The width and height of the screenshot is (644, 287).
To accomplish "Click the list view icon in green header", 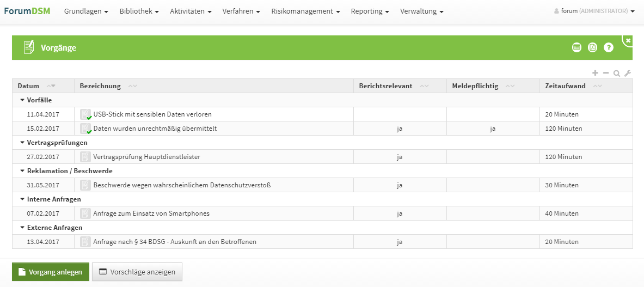I will click(576, 48).
